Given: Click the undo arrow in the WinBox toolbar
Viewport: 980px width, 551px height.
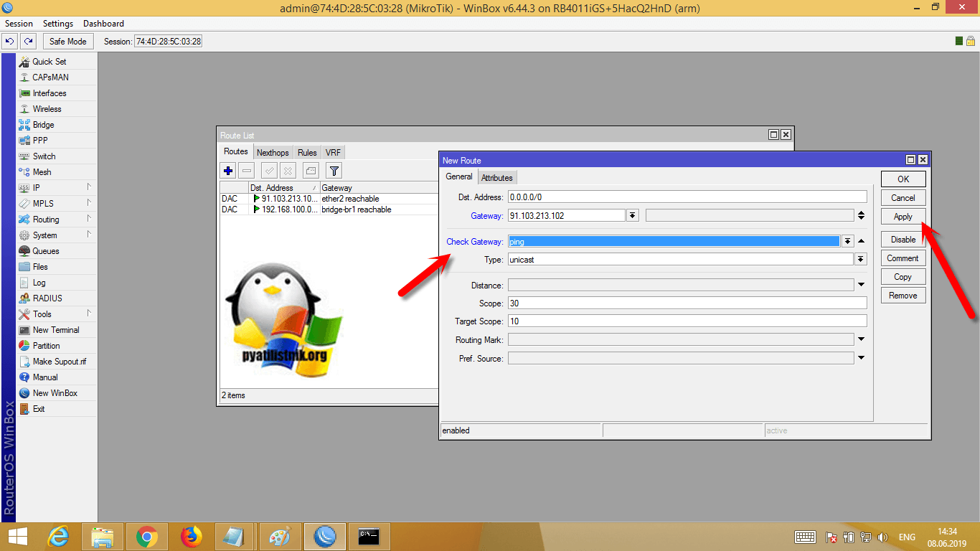Looking at the screenshot, I should [10, 42].
